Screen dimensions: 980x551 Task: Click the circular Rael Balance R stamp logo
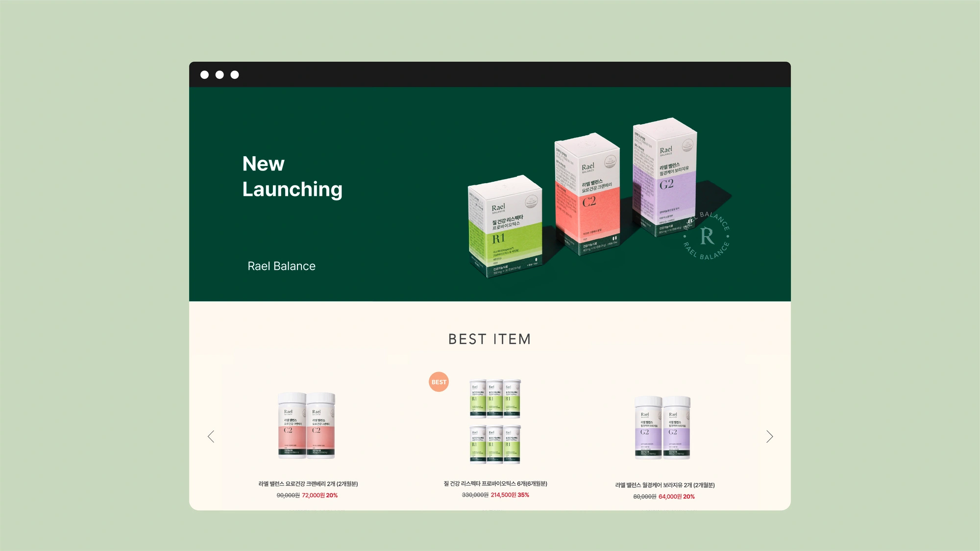coord(707,237)
